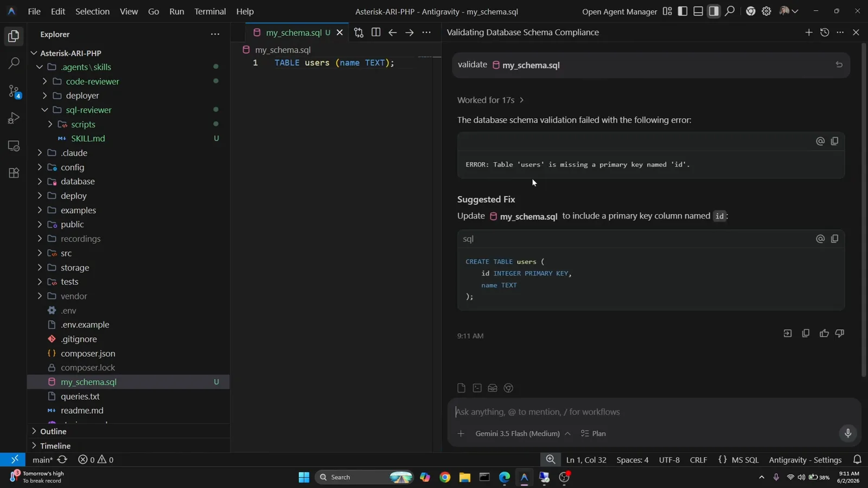Screen dimensions: 868x488
Task: Expand the scripts folder
Action: [50, 124]
